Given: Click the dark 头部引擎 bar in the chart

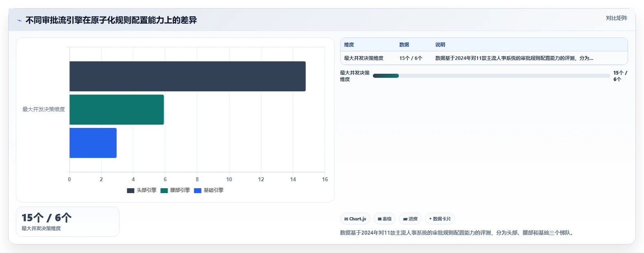Looking at the screenshot, I should point(187,76).
